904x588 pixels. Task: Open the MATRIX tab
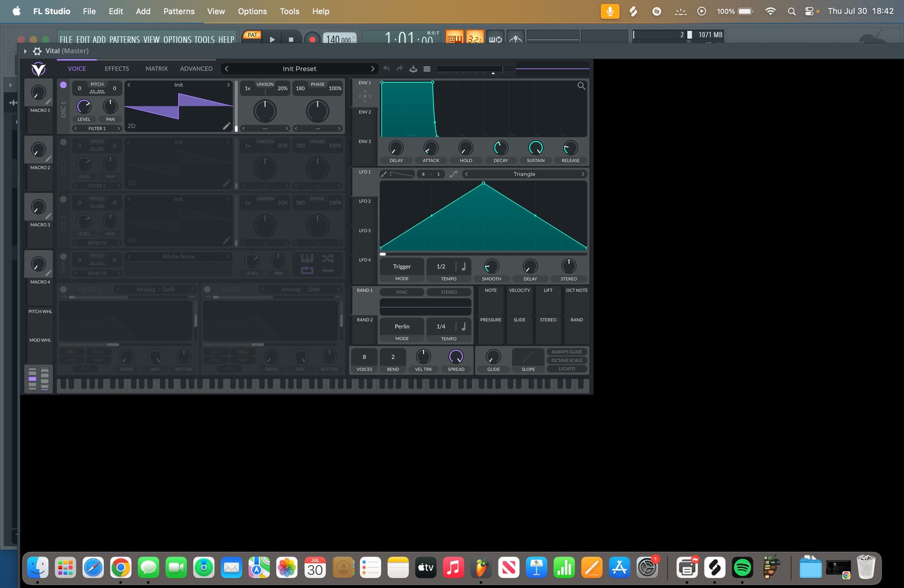156,69
